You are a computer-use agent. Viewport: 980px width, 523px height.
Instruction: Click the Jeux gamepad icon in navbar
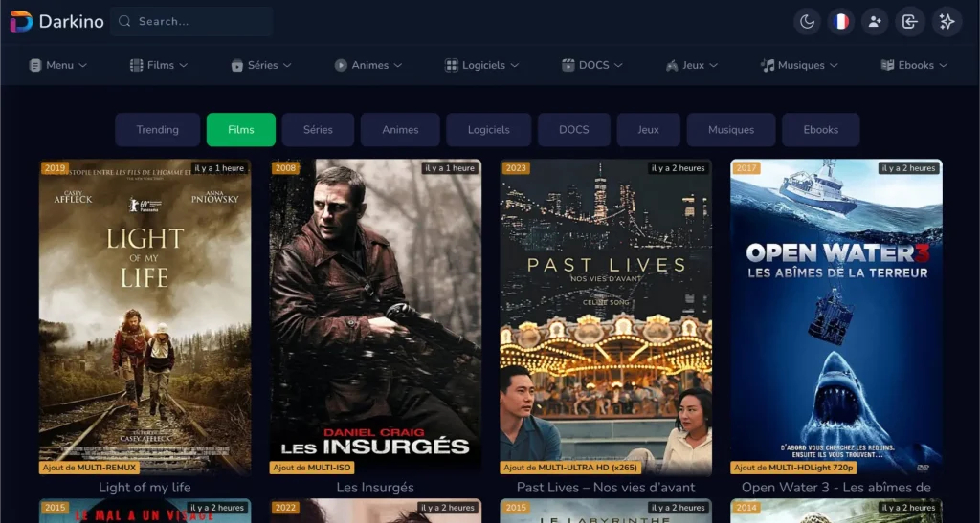(x=672, y=65)
